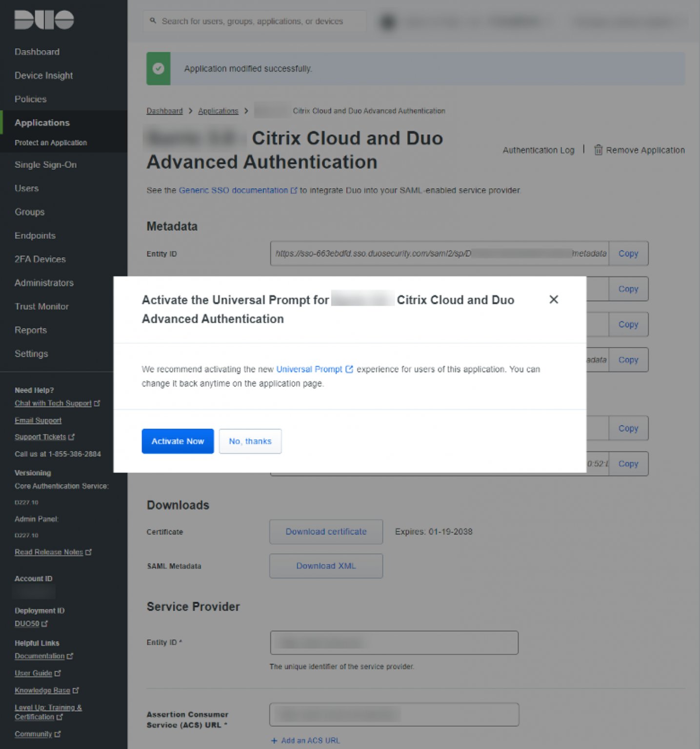
Task: Click external link icon beside DUO50
Action: click(44, 623)
